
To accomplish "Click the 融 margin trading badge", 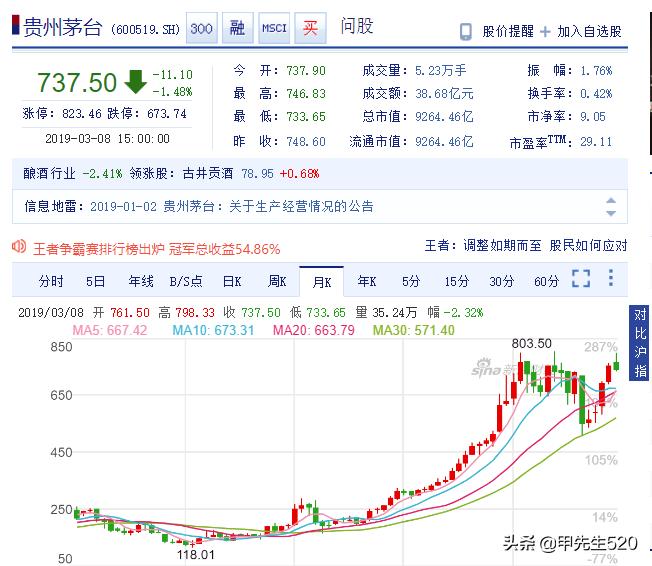I will click(237, 28).
